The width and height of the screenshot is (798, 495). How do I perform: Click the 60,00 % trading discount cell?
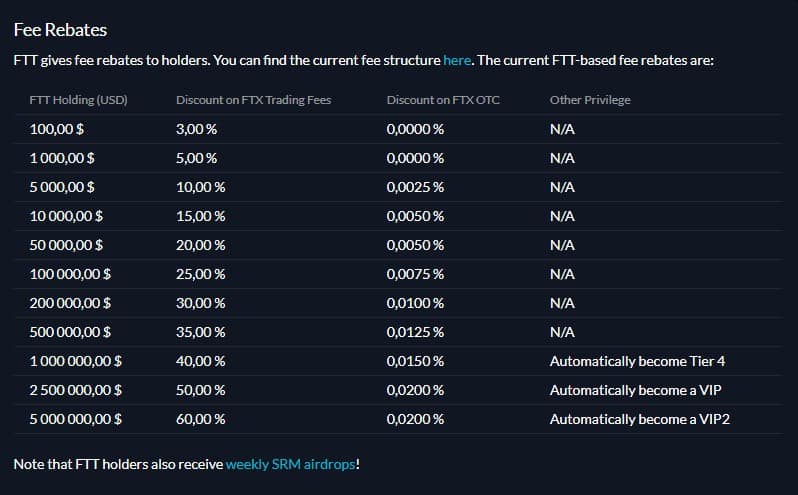click(201, 419)
